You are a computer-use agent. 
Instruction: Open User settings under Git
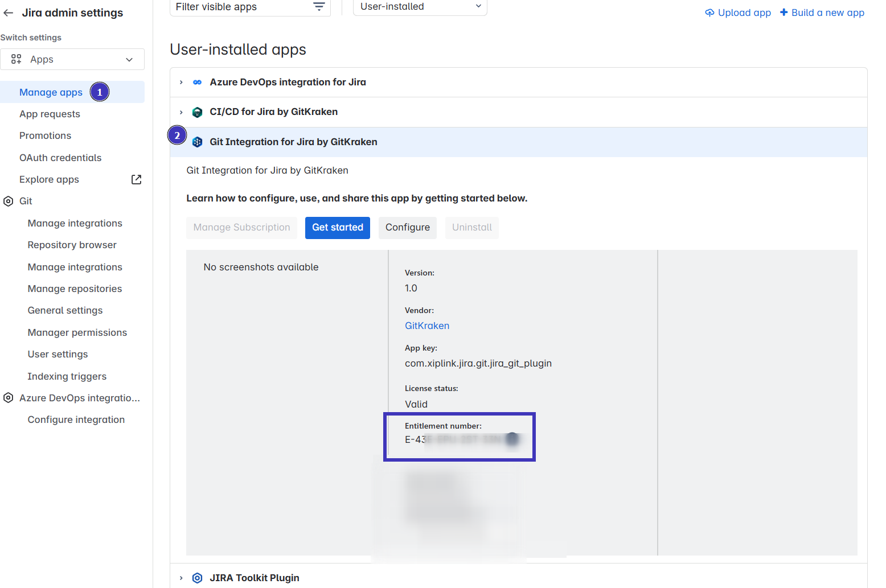pos(58,354)
